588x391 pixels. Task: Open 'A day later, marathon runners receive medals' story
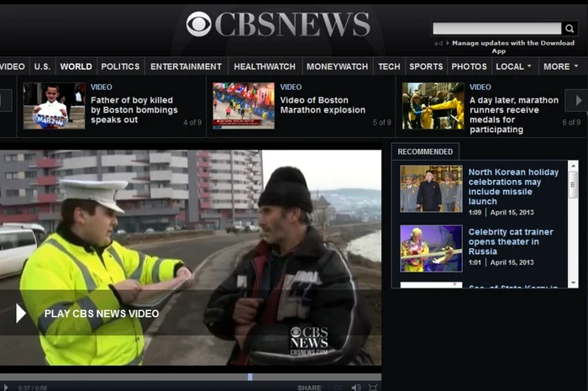(x=514, y=115)
